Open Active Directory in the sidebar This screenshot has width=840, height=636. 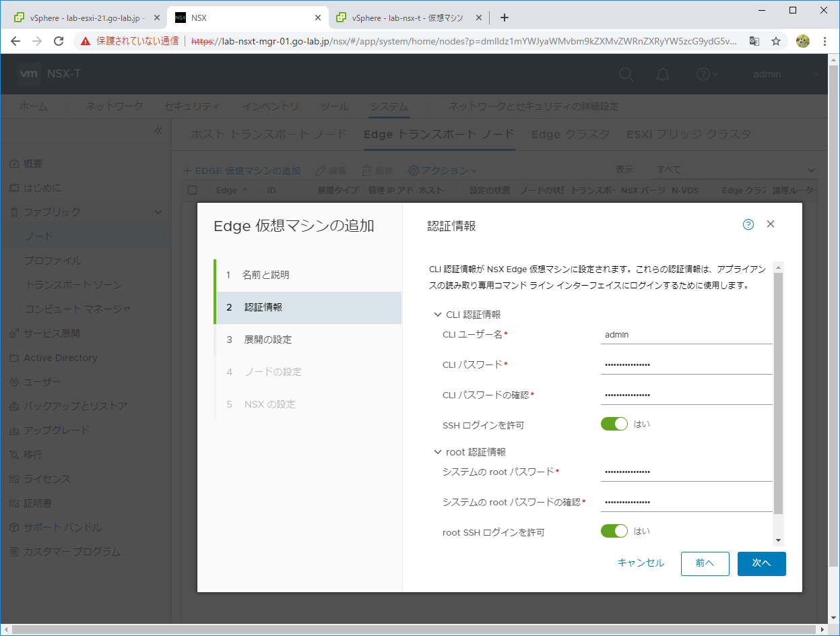[x=61, y=358]
